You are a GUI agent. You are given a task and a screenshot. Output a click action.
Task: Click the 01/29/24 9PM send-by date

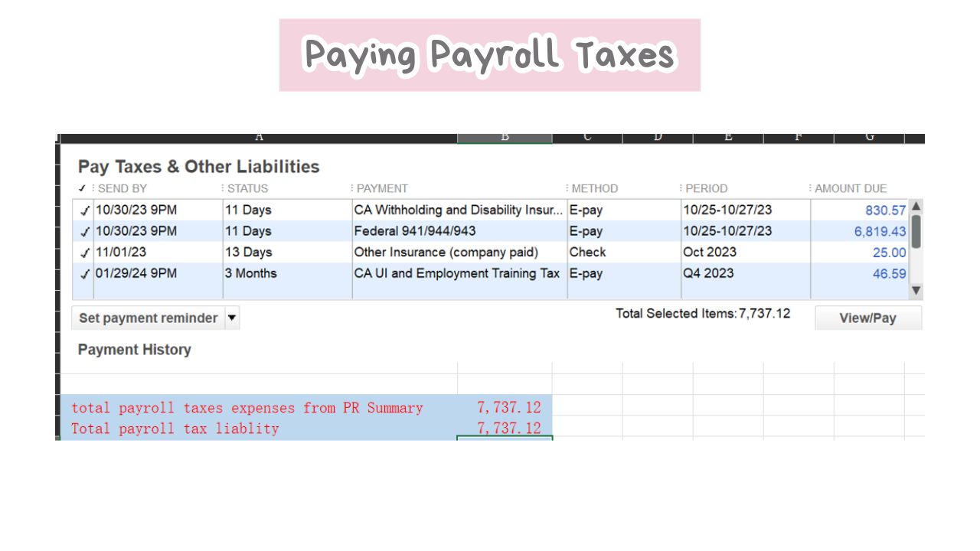136,273
